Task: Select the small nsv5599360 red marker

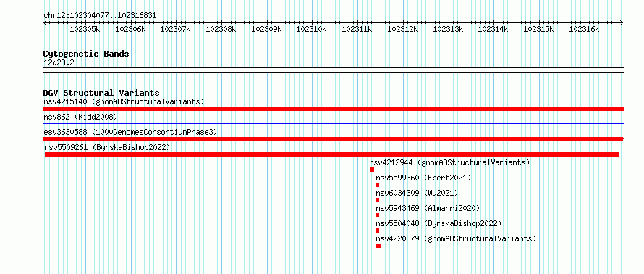Action: tap(378, 185)
